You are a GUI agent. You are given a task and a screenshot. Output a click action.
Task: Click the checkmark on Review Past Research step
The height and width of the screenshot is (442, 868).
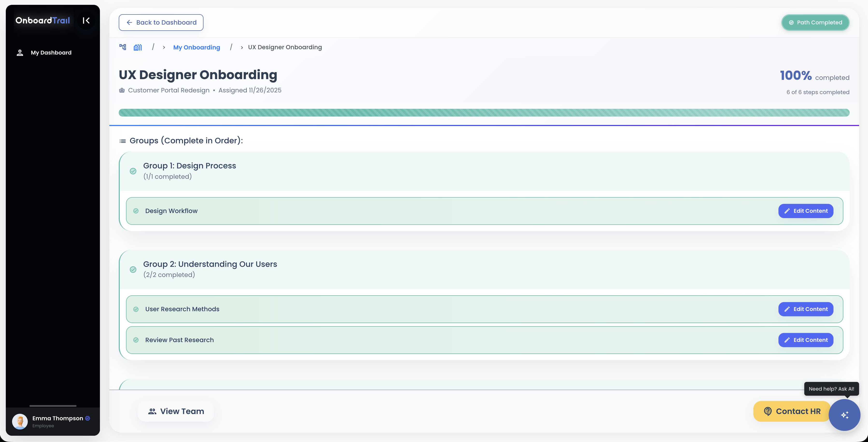[x=136, y=340]
